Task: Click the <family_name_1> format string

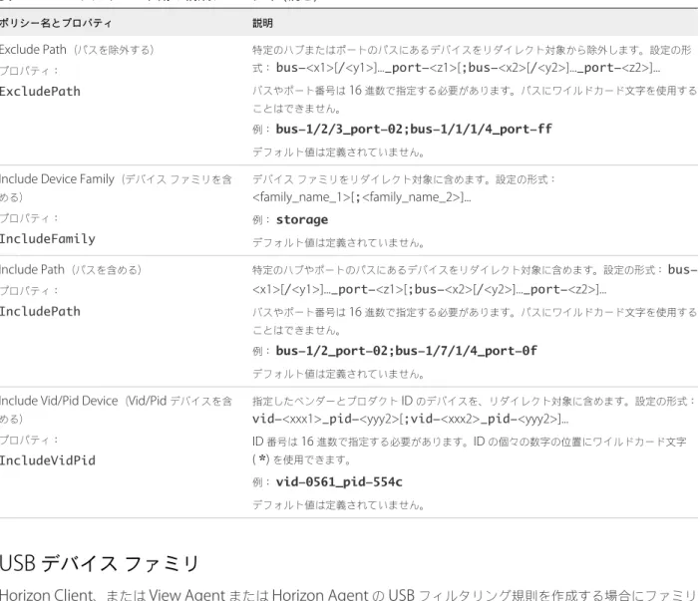Action: click(362, 197)
